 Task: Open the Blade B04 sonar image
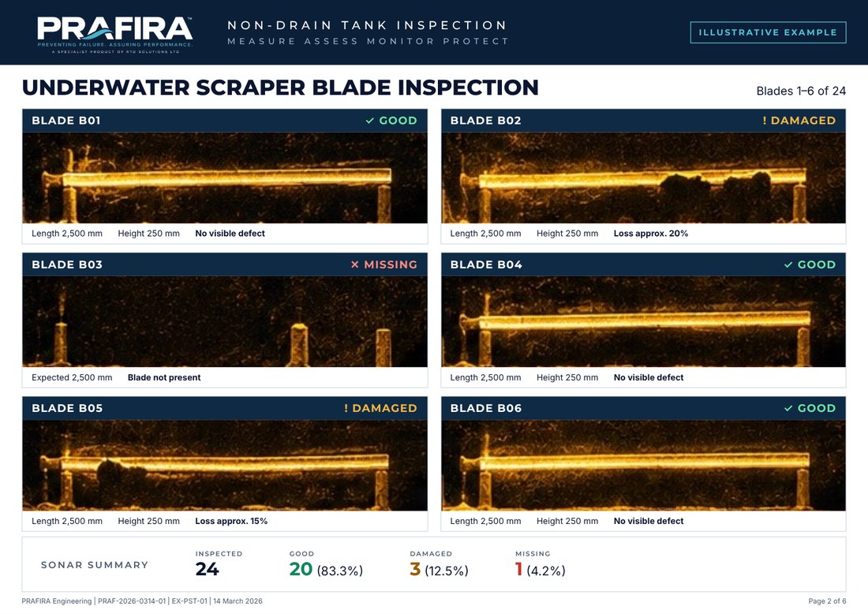643,322
